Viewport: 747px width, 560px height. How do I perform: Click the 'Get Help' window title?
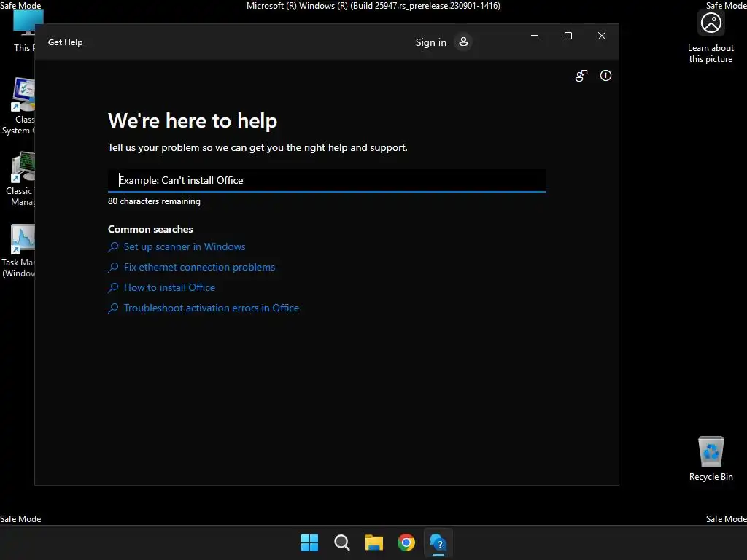click(65, 42)
